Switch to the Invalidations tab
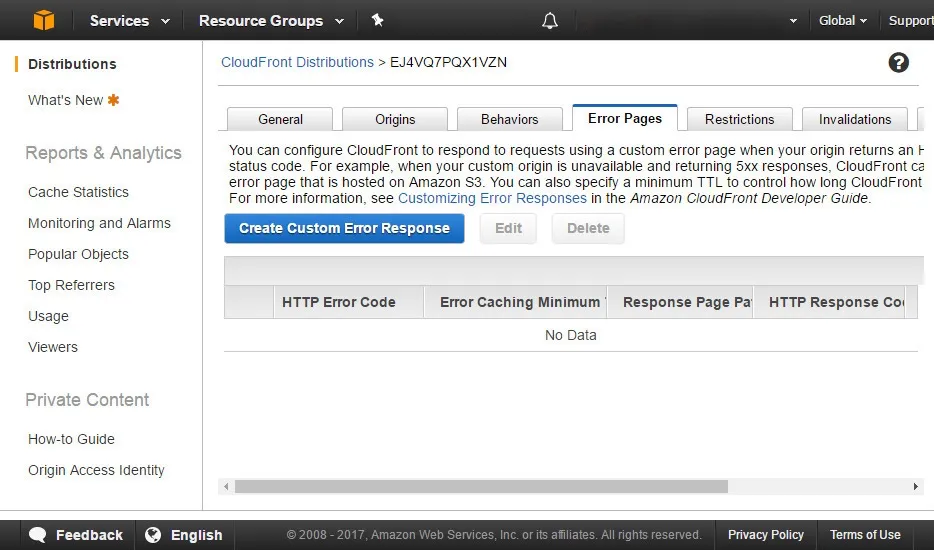This screenshot has height=550, width=934. (x=855, y=119)
